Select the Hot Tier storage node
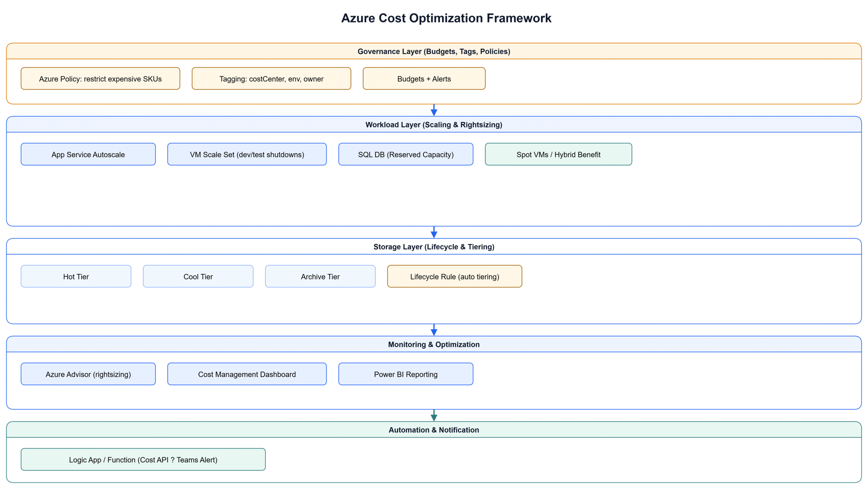This screenshot has width=868, height=489. pos(76,277)
